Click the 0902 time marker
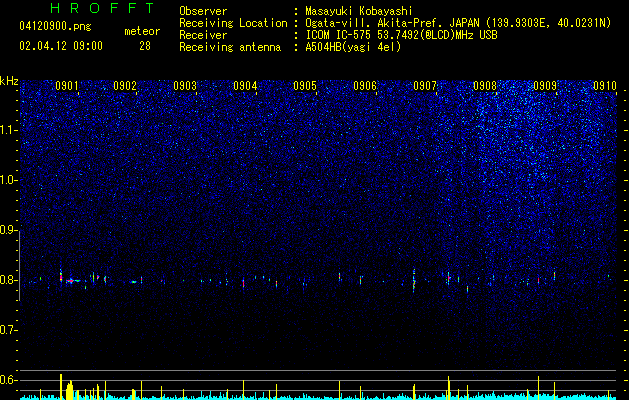 pyautogui.click(x=125, y=86)
